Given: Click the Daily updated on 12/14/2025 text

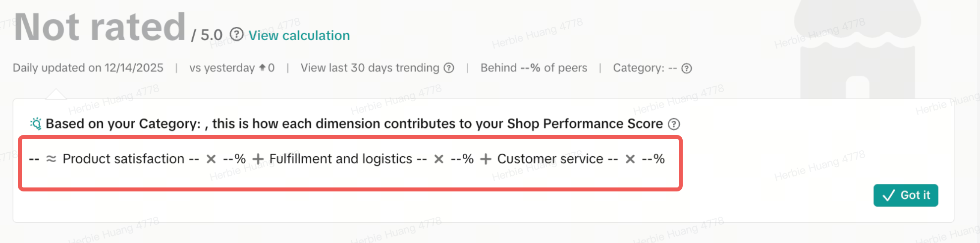Looking at the screenshot, I should tap(88, 68).
